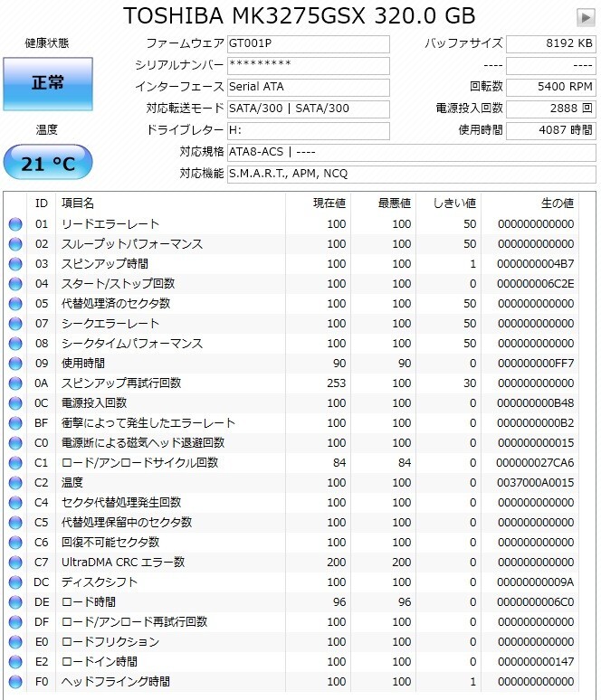Click the 21 °C temperature indicator
Screen dimensions: 601x700
[x=48, y=163]
